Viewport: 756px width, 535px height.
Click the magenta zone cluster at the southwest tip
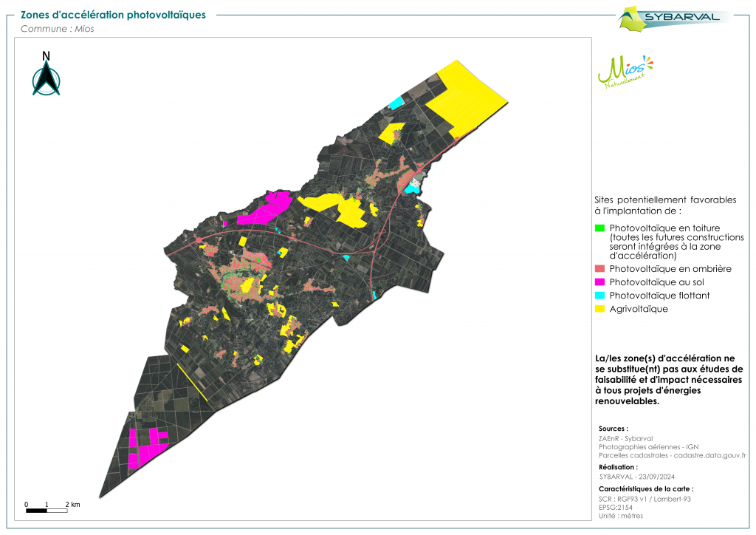coord(147,448)
